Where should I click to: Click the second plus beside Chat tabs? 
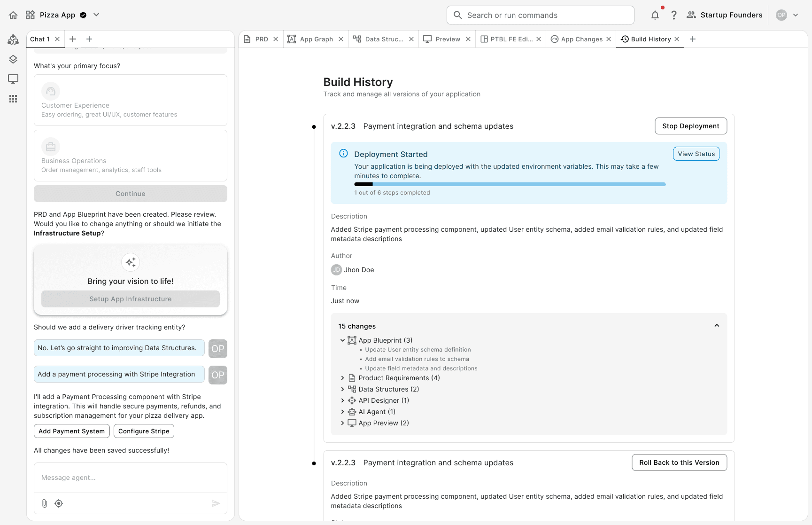(89, 39)
